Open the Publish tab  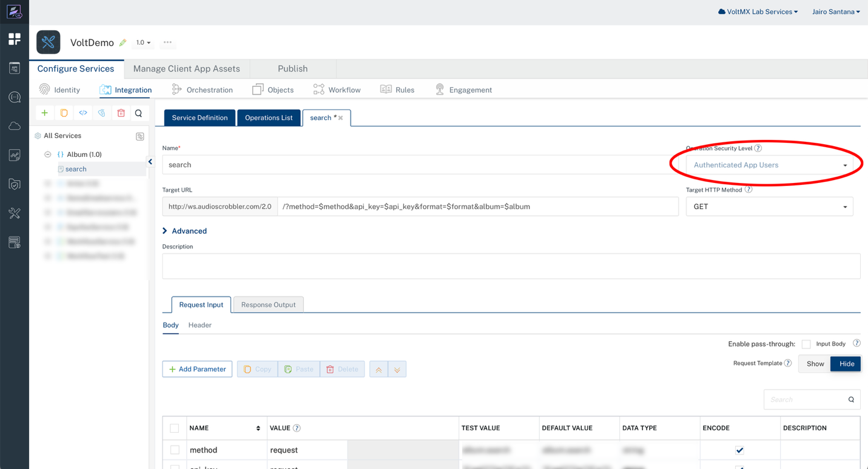pos(292,69)
